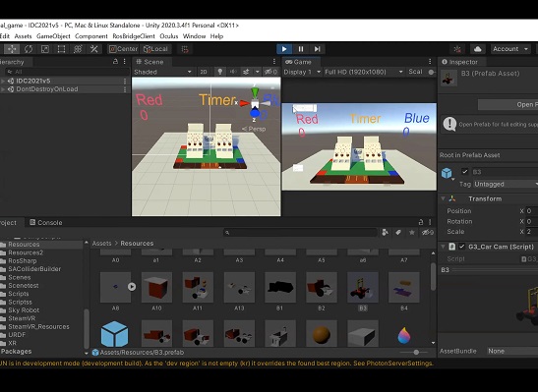Step one frame forward
The width and height of the screenshot is (538, 392).
click(317, 49)
